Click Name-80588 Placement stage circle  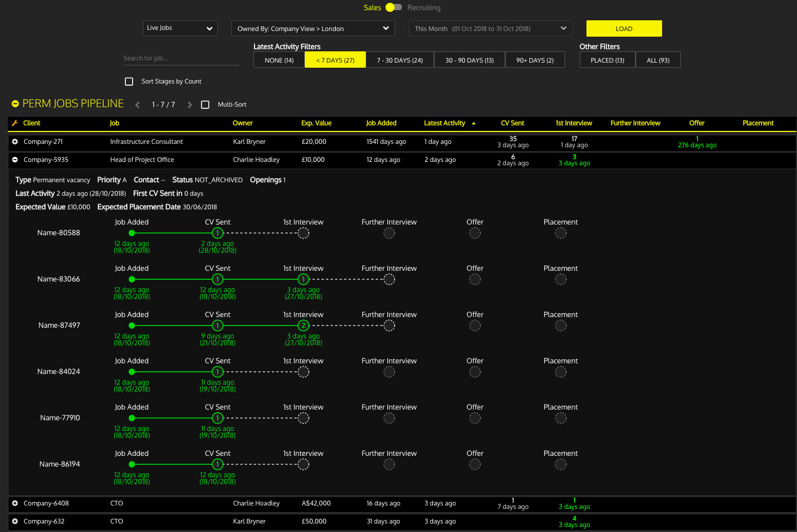coord(560,233)
